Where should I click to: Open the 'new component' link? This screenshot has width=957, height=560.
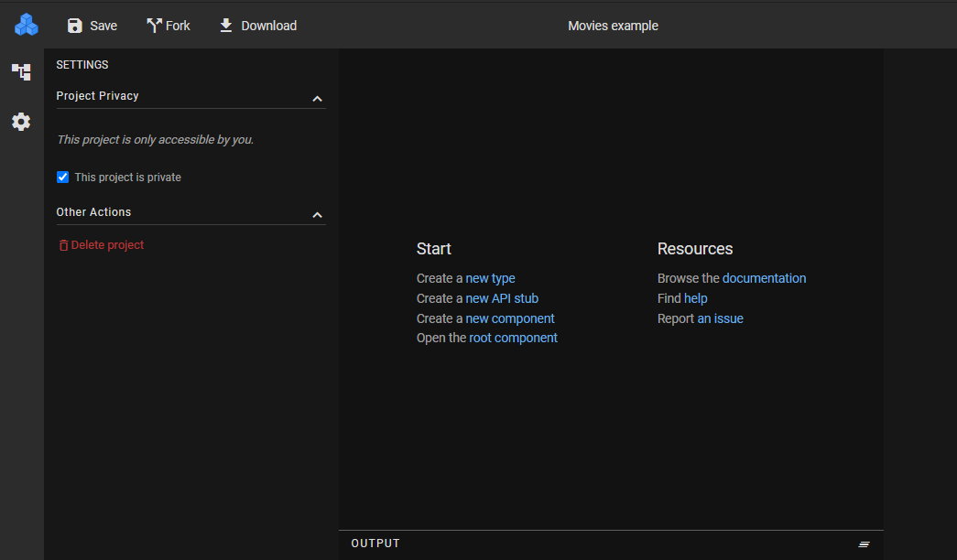click(509, 318)
